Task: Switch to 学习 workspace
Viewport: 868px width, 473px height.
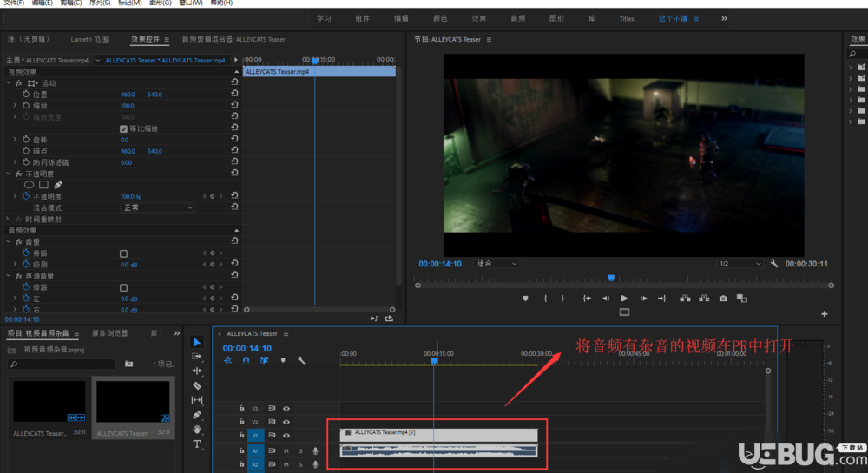Action: tap(324, 19)
